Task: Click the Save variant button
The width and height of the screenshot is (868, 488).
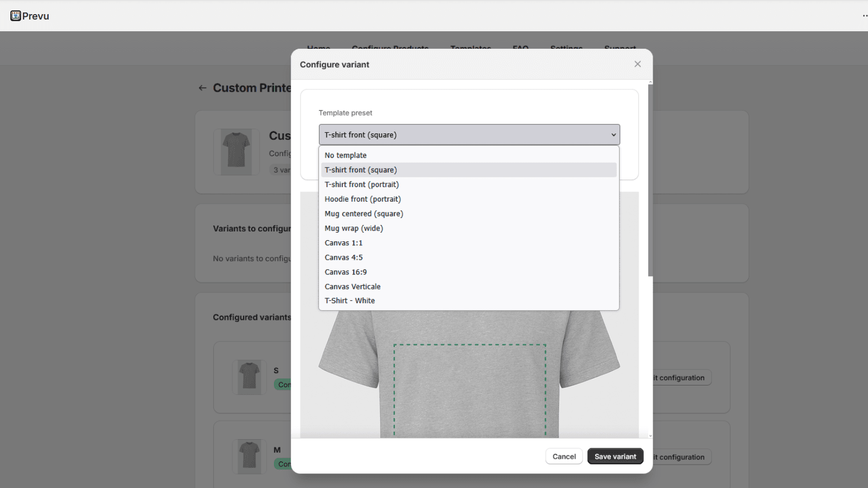Action: (x=615, y=456)
